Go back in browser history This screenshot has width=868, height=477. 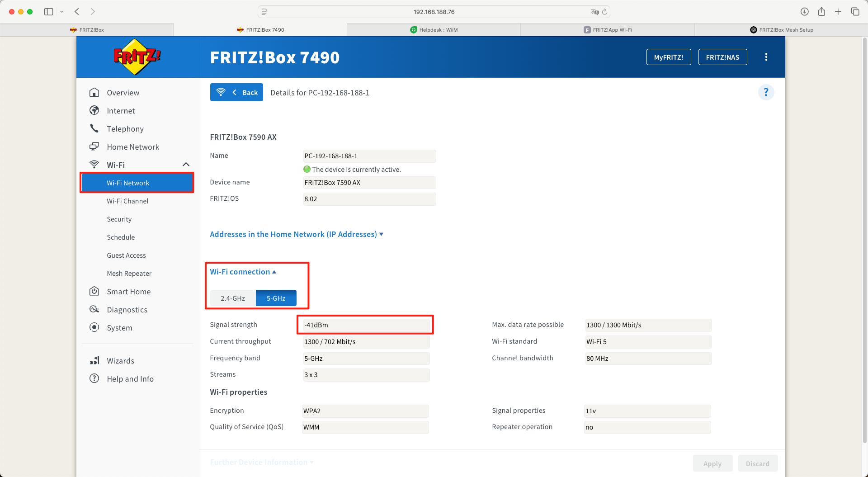pos(77,12)
